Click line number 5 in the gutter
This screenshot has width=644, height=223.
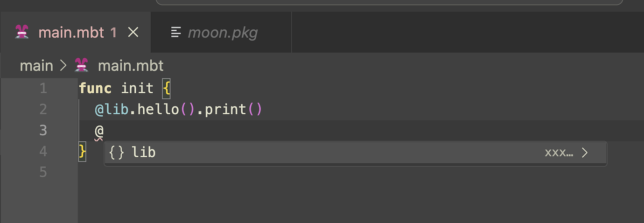pyautogui.click(x=43, y=172)
